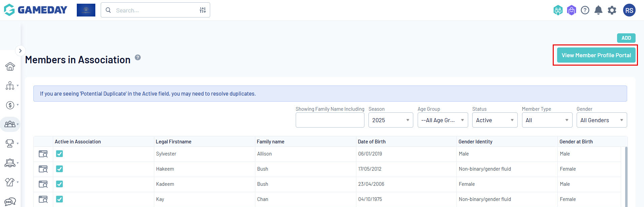
Task: Open the All Genders dropdown
Action: coord(602,120)
